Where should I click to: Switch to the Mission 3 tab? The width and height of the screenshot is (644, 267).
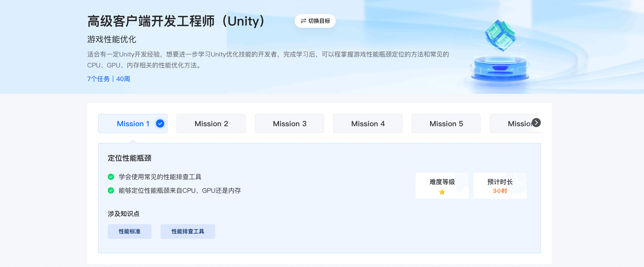pyautogui.click(x=289, y=123)
